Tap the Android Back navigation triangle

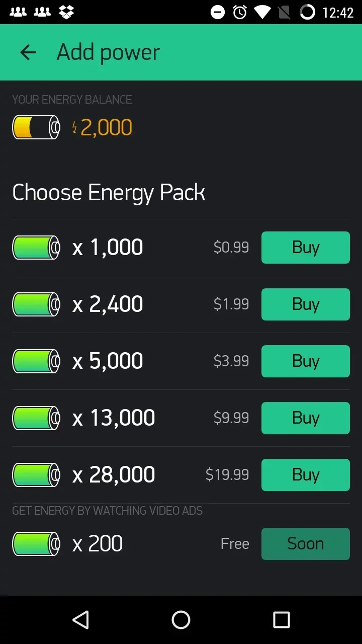(80, 620)
